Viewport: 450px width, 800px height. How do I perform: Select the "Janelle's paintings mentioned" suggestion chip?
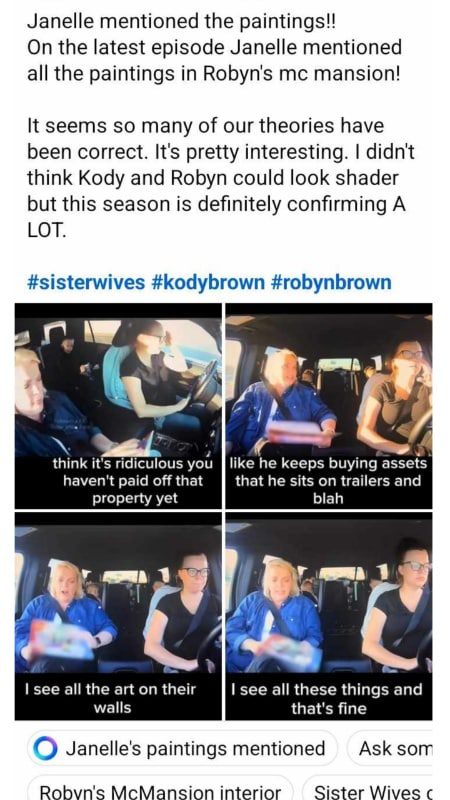[182, 748]
